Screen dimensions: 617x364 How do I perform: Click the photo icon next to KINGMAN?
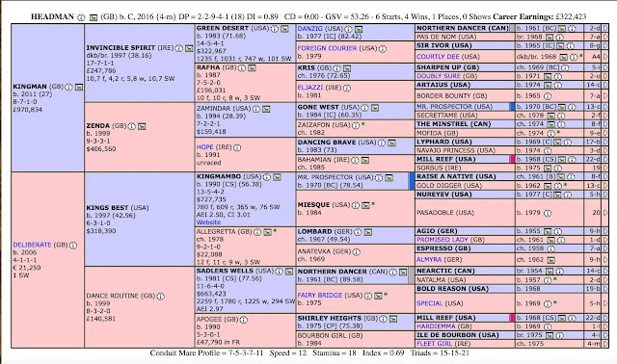(79, 87)
